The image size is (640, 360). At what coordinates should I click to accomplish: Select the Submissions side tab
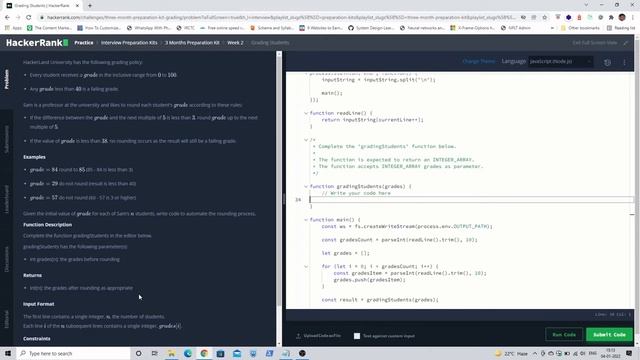pos(6,139)
